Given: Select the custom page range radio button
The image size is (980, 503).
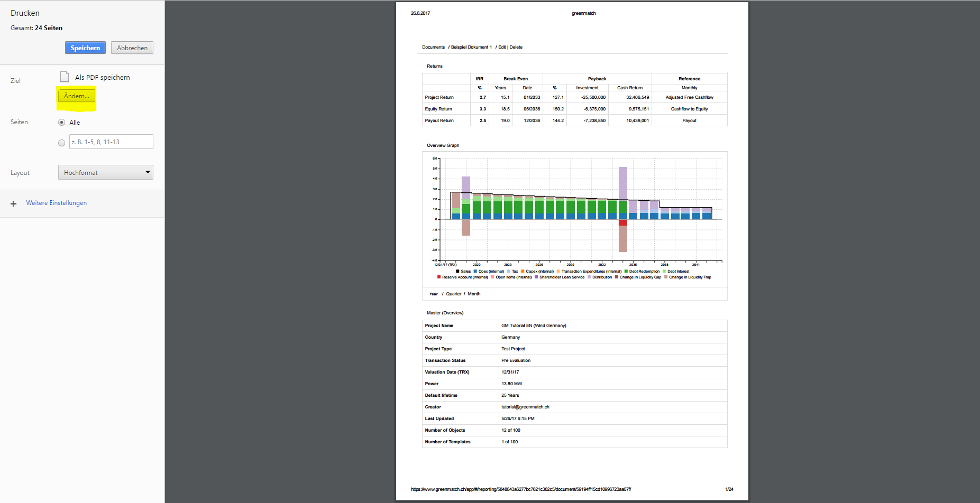Looking at the screenshot, I should [62, 143].
